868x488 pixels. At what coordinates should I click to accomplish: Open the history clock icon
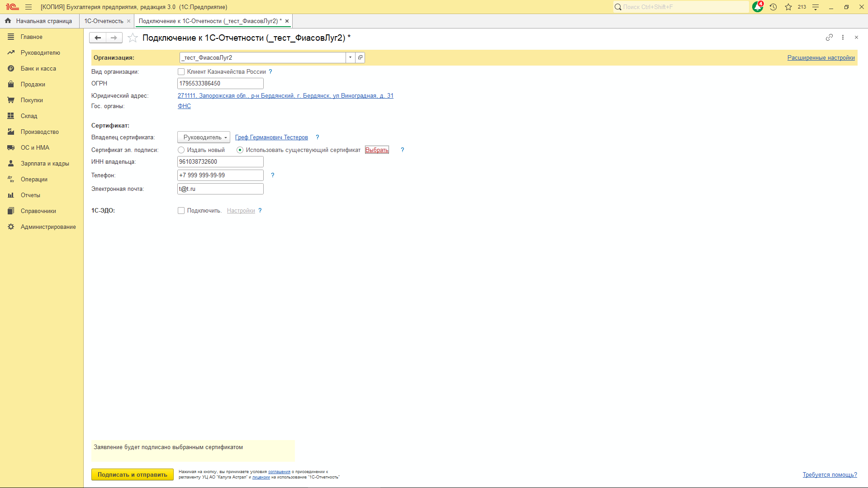coord(773,7)
